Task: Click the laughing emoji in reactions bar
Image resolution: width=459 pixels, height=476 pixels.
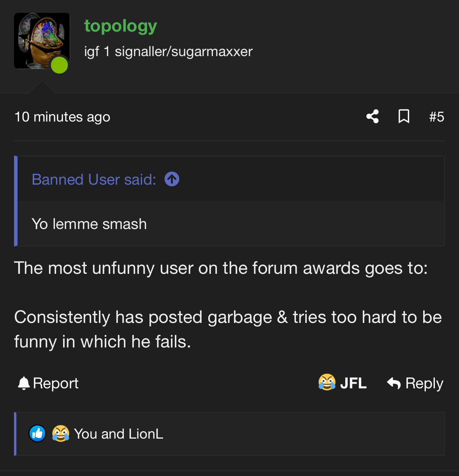Action: pyautogui.click(x=60, y=434)
